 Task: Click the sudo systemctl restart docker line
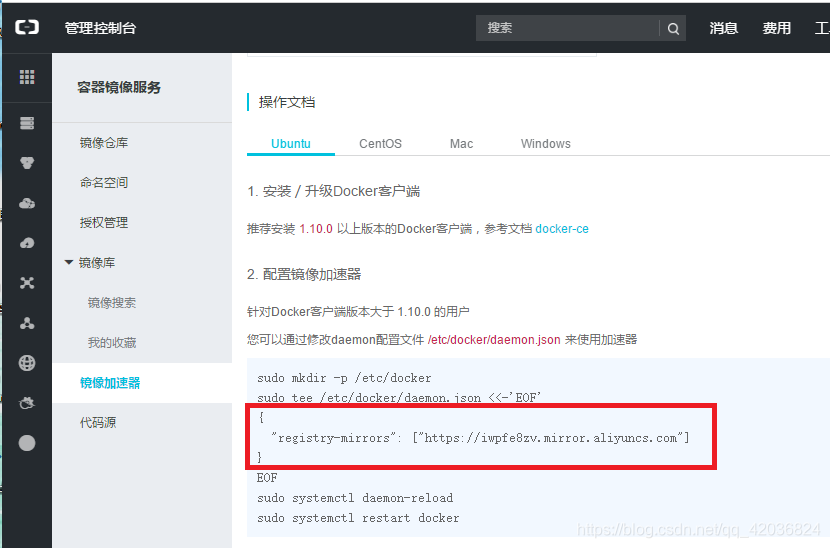click(x=358, y=518)
